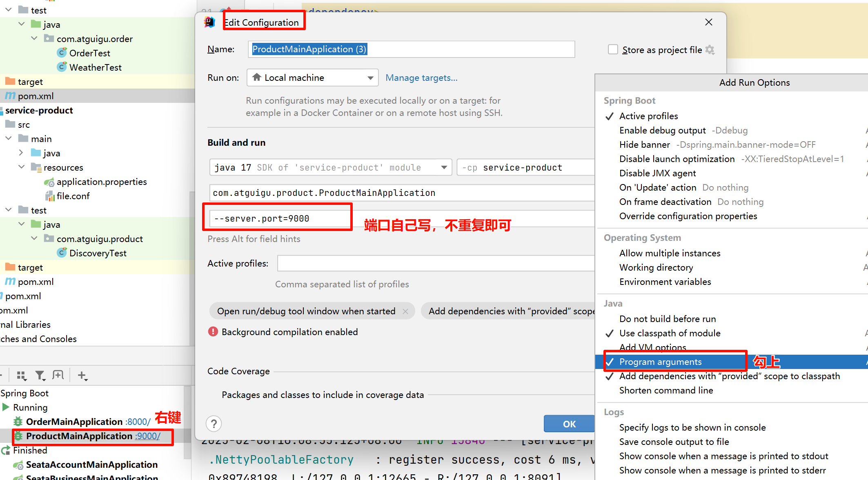This screenshot has height=480, width=868.
Task: Click Open in New Tab services icon
Action: click(58, 375)
